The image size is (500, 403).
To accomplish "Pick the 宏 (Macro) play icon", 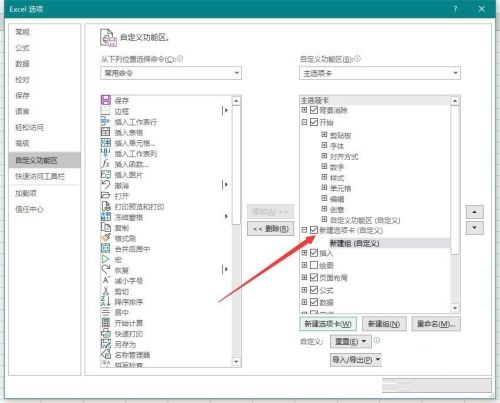I will [x=106, y=259].
